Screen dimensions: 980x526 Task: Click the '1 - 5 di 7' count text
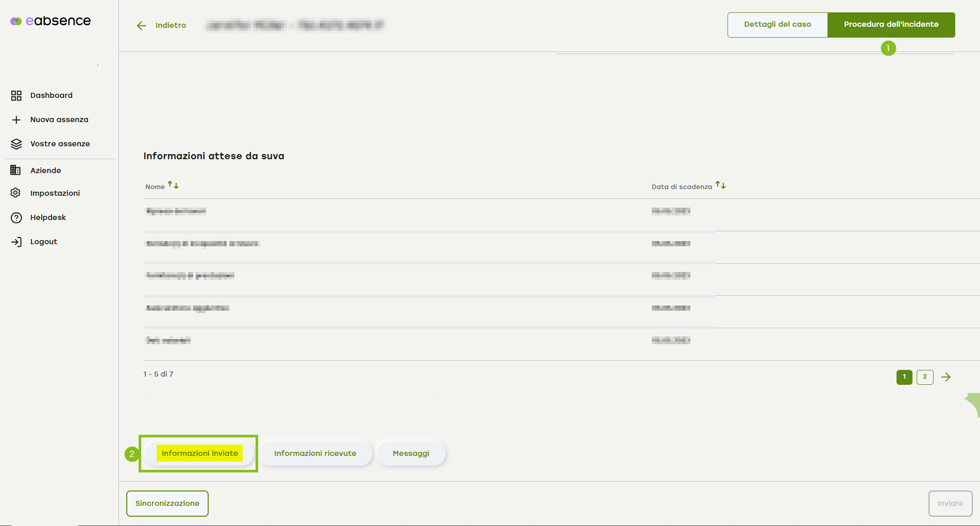158,374
